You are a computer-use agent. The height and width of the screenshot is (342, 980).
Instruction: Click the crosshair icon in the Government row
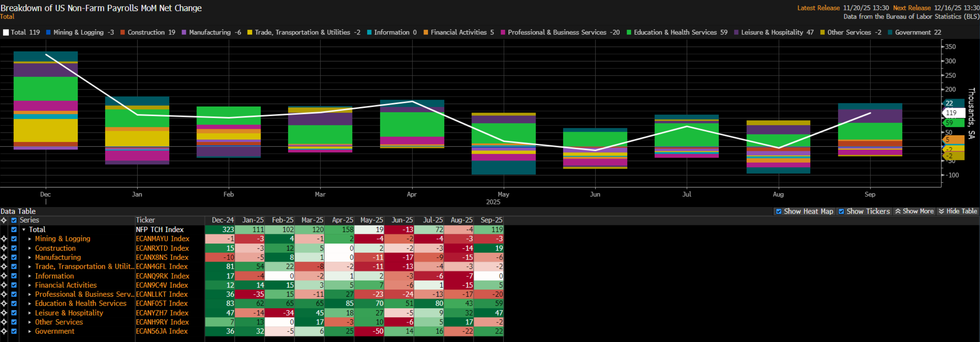(4, 331)
